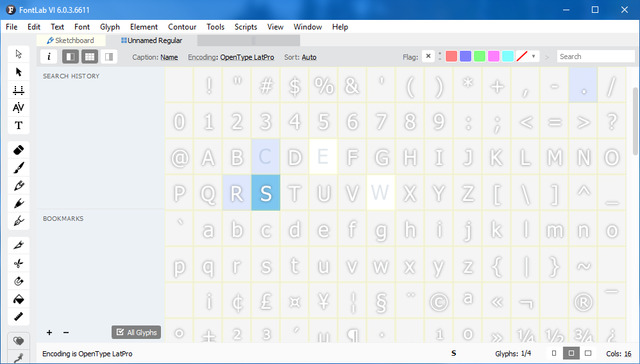This screenshot has height=364, width=640.
Task: Select medium cell size icon
Action: coord(571,353)
